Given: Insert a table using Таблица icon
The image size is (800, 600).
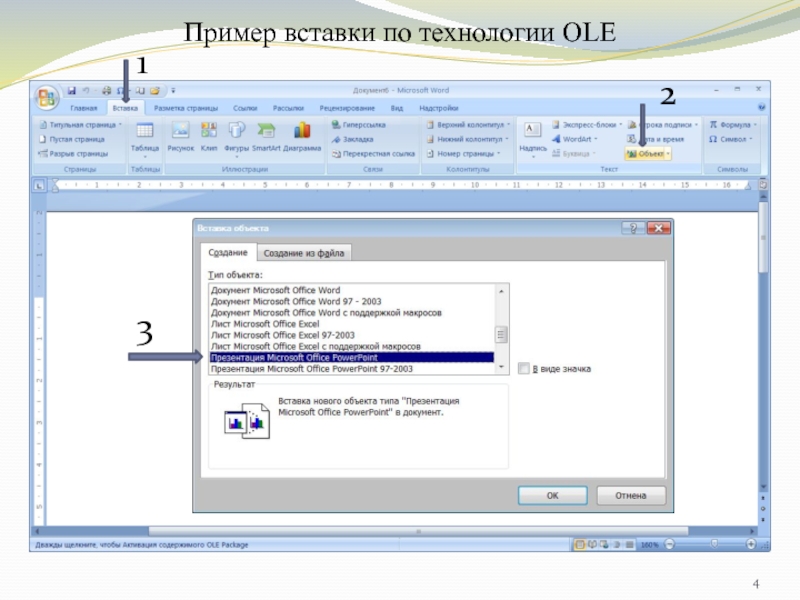Looking at the screenshot, I should [144, 133].
